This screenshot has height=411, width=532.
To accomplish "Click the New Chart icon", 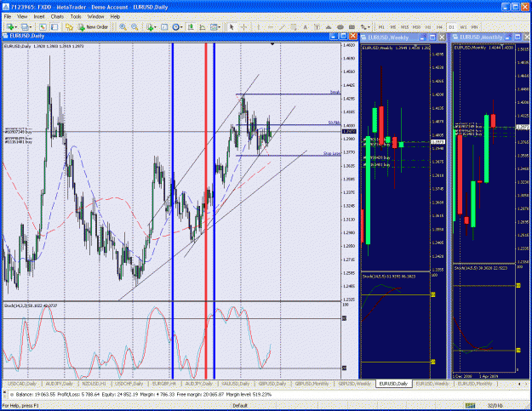I will point(10,27).
